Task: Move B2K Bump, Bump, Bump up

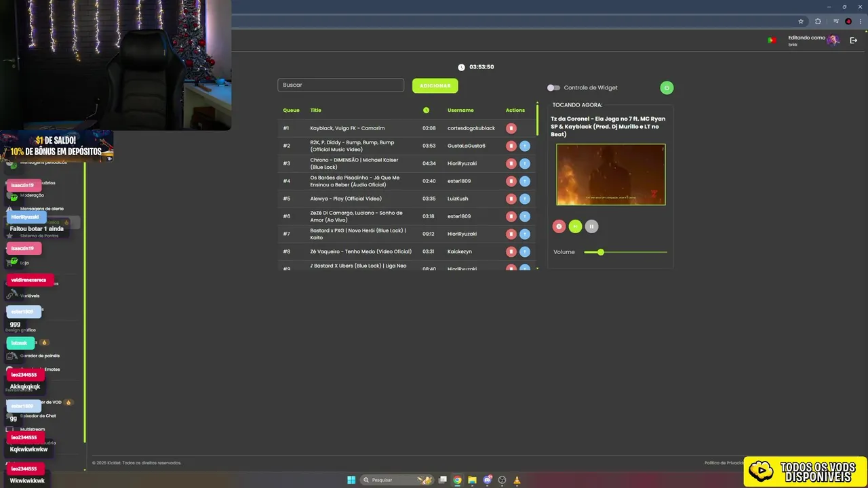Action: [x=525, y=146]
